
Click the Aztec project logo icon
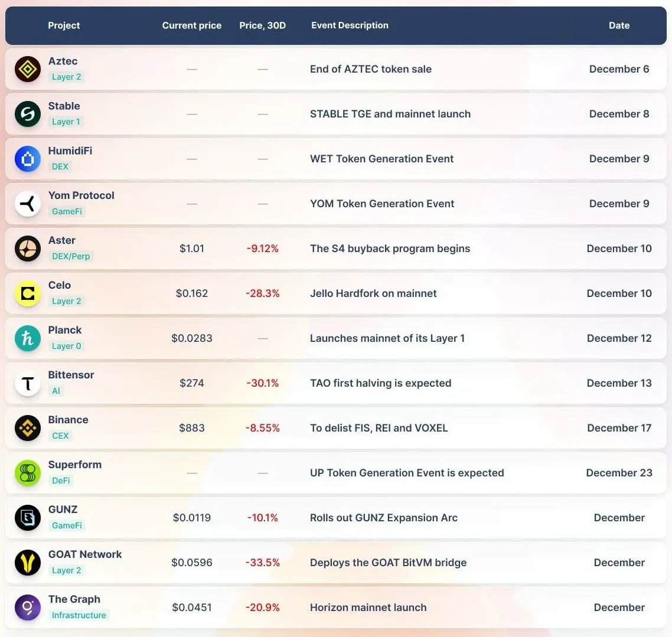coord(28,69)
